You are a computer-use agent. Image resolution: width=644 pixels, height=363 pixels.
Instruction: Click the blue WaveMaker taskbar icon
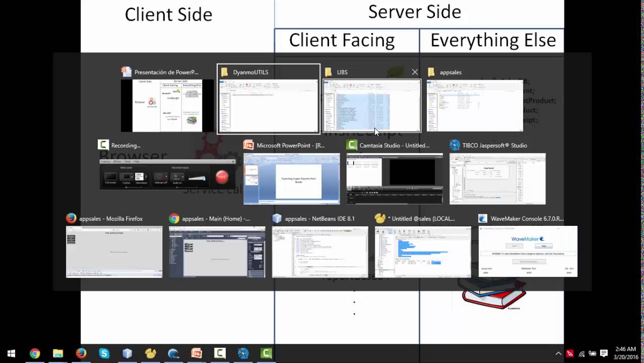click(174, 353)
